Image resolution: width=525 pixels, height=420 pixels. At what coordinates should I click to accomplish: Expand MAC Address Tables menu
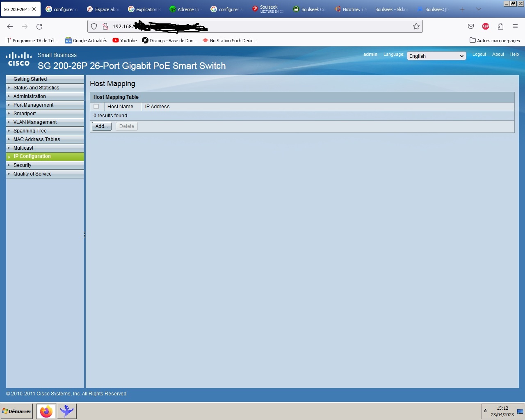point(45,139)
